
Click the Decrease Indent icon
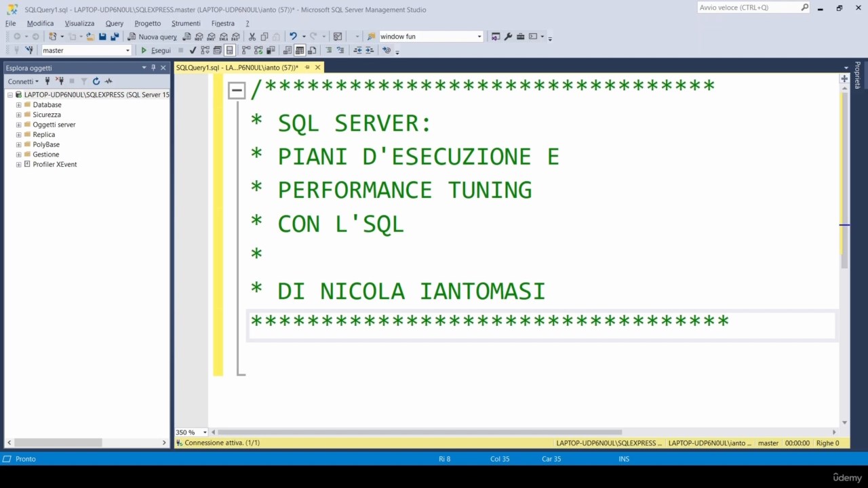357,50
